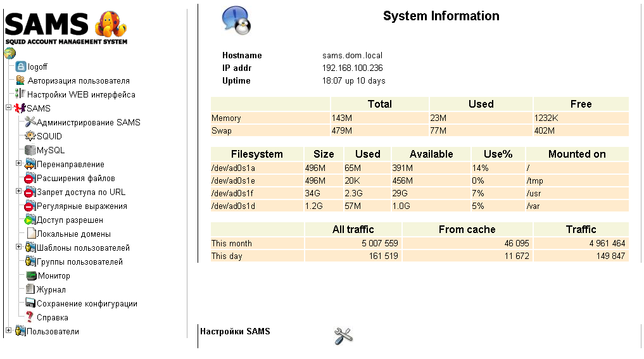The image size is (644, 359).
Task: Click the Шаблоны пользователей users icon
Action: point(30,248)
